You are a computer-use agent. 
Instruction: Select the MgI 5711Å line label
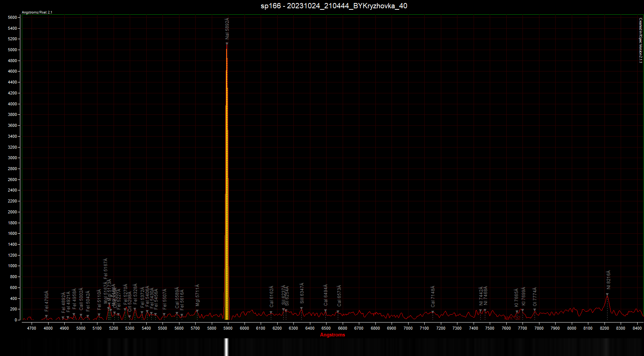[197, 295]
